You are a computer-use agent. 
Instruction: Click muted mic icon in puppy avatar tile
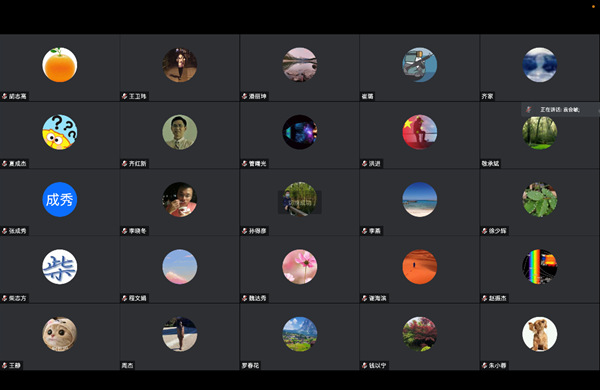(484, 366)
